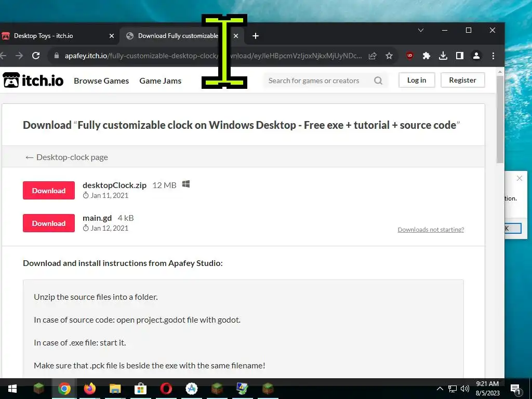The image size is (532, 399).
Task: Share this page from the address bar
Action: pyautogui.click(x=373, y=56)
